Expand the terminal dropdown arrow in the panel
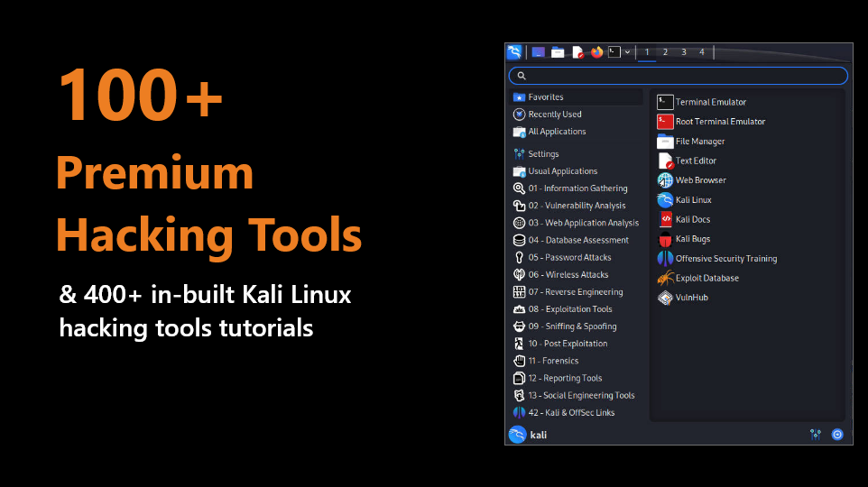868x487 pixels. [x=627, y=52]
